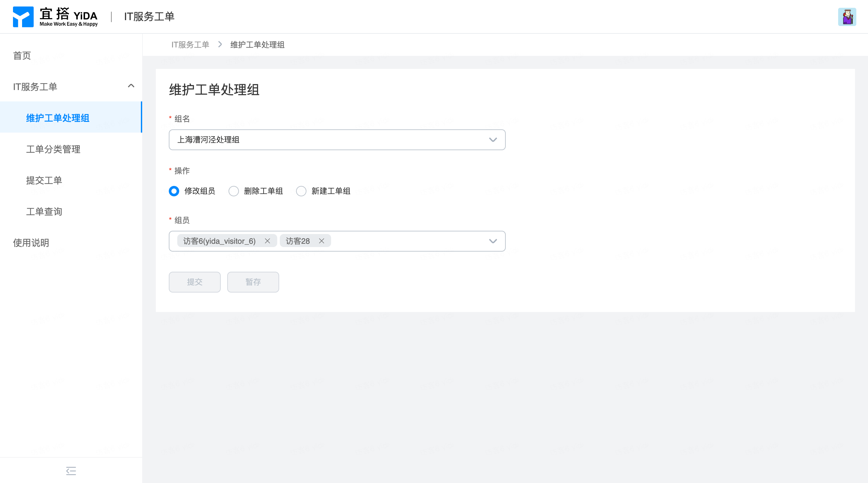Click the 提交 button
This screenshot has height=483, width=868.
pyautogui.click(x=194, y=282)
